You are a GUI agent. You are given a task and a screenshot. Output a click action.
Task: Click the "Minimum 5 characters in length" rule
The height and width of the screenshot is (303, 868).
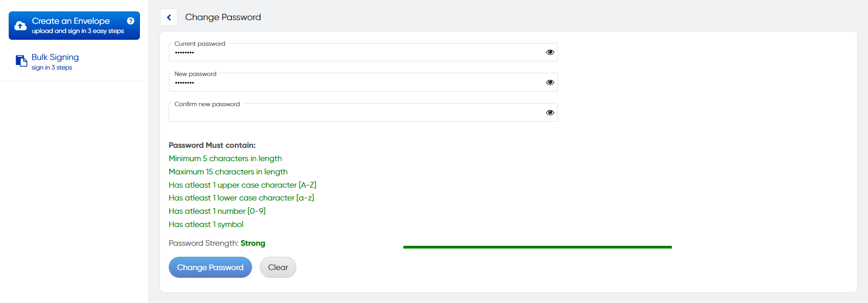pyautogui.click(x=225, y=158)
